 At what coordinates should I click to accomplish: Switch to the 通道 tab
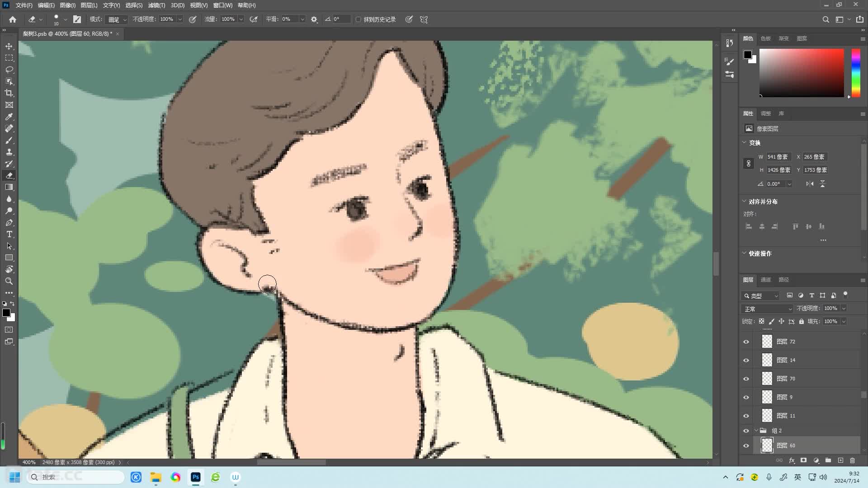point(765,280)
